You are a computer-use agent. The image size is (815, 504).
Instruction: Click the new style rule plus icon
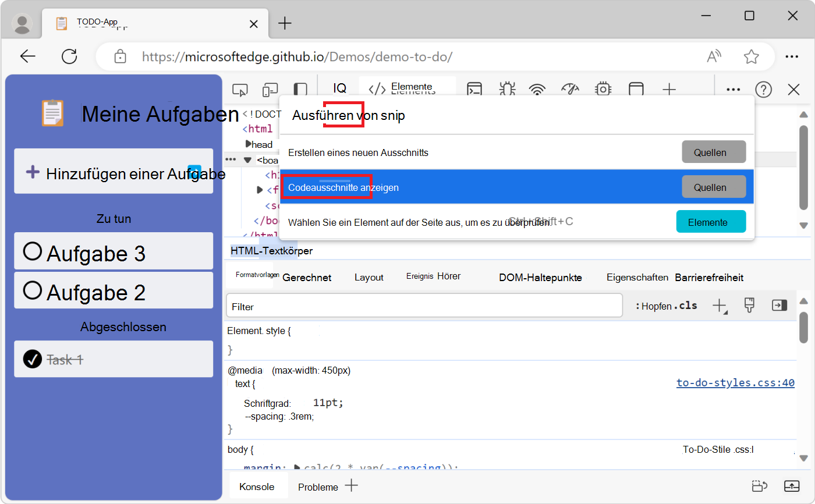[x=720, y=306]
